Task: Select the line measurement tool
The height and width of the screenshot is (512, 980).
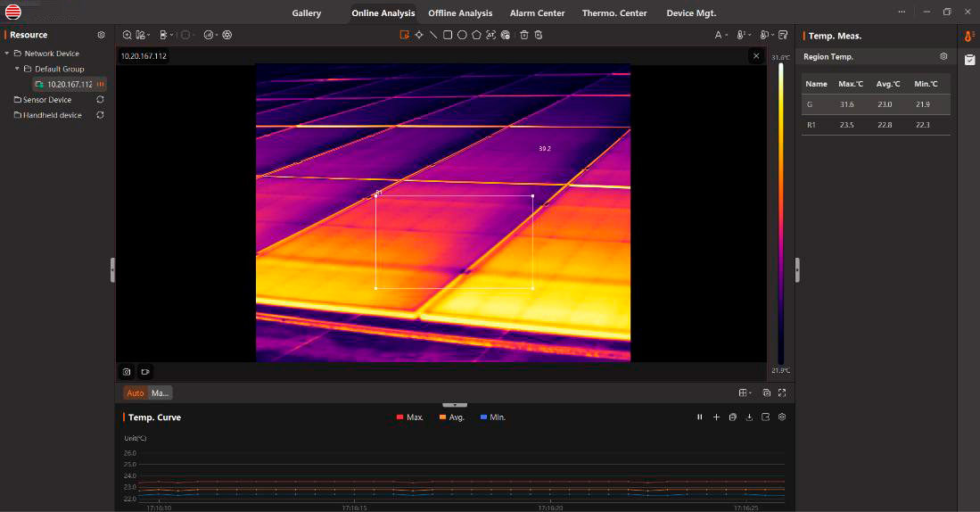Action: pos(433,35)
